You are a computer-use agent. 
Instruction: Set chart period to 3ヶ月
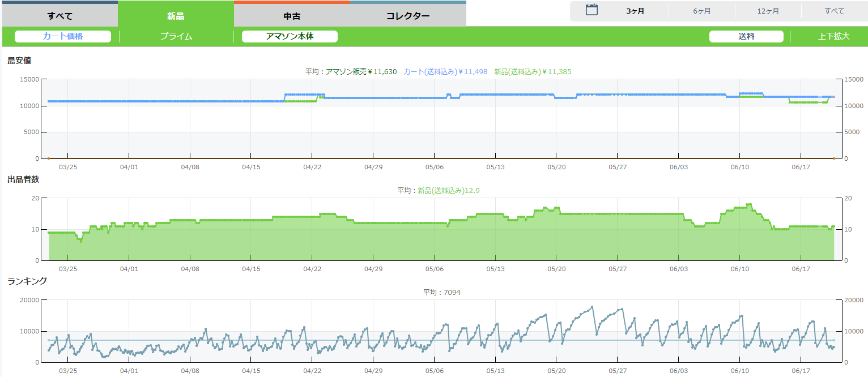[x=635, y=11]
